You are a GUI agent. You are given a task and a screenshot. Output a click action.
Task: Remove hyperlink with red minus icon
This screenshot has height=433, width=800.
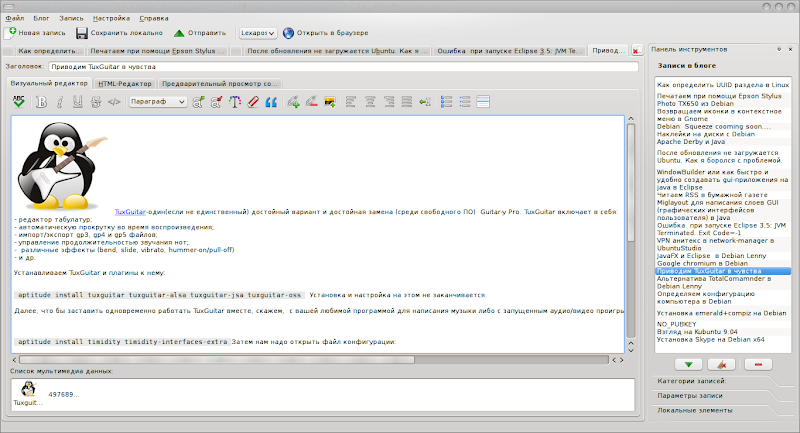pyautogui.click(x=311, y=101)
